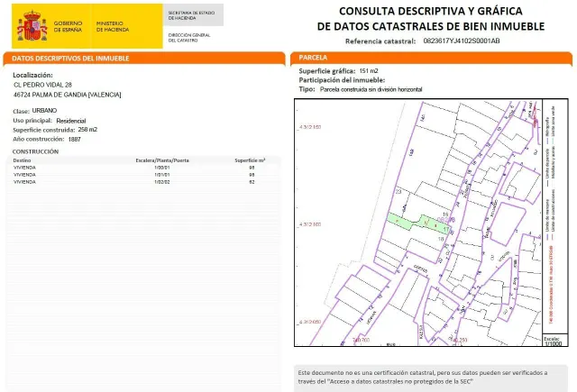Select surface value in the 1/01/01 row
This screenshot has height=392, width=577.
click(252, 175)
